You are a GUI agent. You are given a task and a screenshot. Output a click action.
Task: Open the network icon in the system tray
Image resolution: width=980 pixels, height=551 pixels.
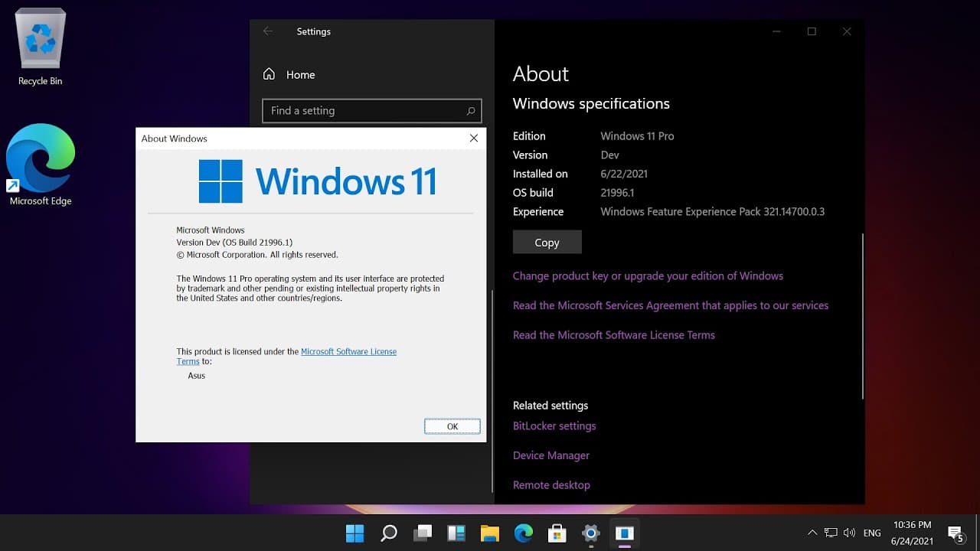click(831, 533)
